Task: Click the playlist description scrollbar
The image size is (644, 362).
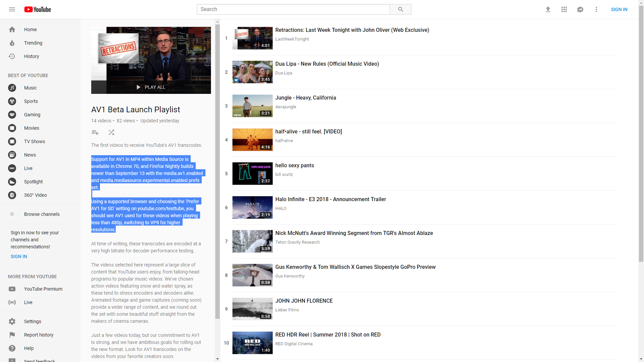Action: (x=217, y=171)
